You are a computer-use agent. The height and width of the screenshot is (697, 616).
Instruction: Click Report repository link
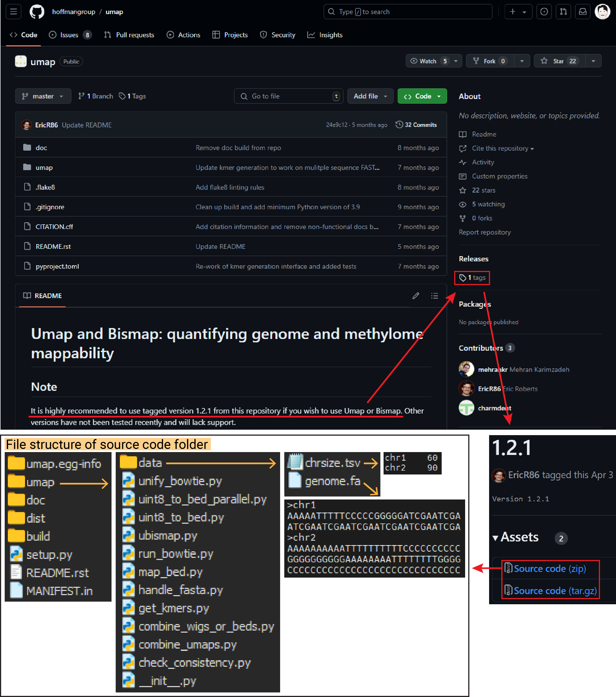click(485, 232)
